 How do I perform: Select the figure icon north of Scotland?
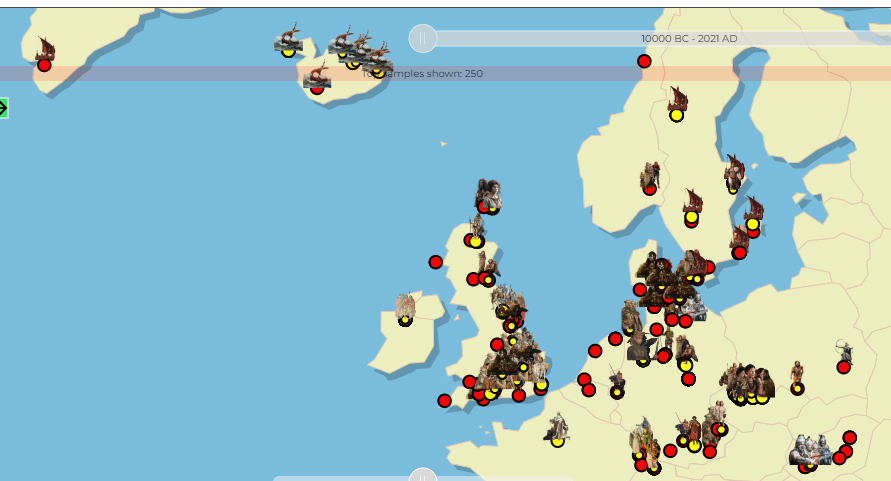(488, 192)
